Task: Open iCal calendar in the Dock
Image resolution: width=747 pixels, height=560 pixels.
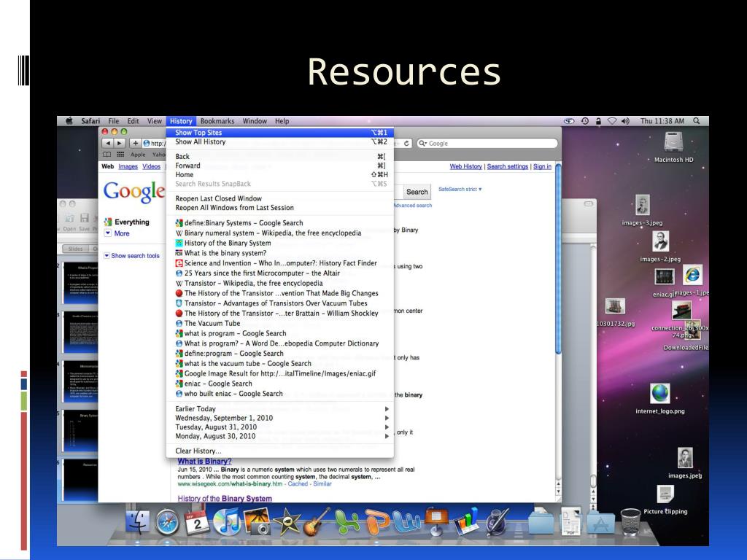Action: pyautogui.click(x=197, y=521)
